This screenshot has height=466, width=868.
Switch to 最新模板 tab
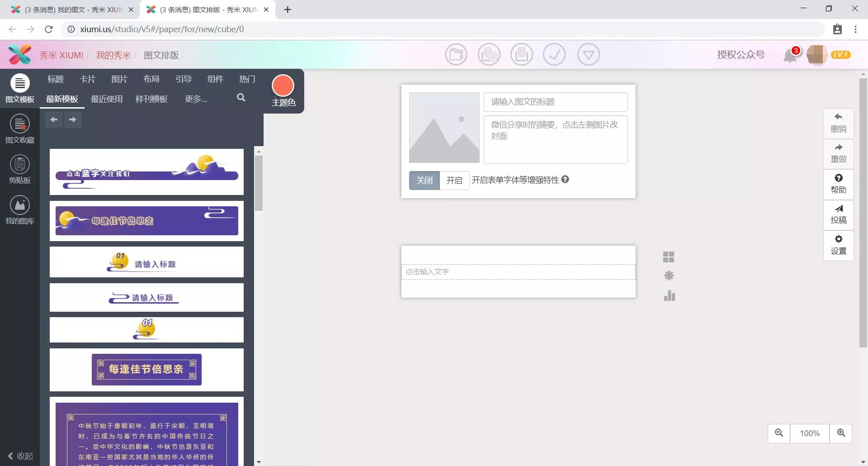[x=62, y=99]
